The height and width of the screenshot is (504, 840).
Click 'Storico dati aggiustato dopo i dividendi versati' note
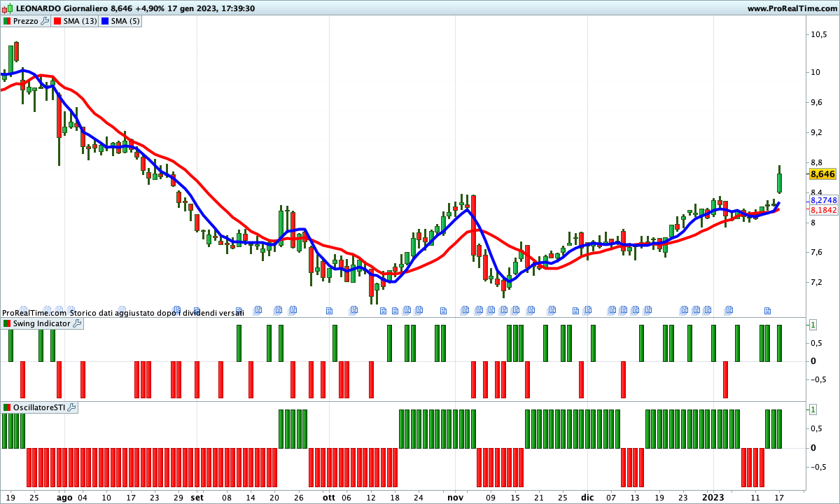click(x=156, y=312)
